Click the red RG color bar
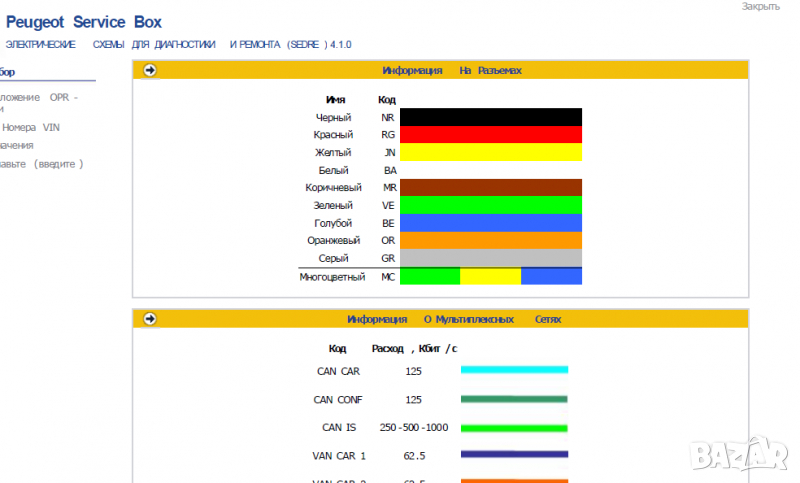 click(490, 135)
